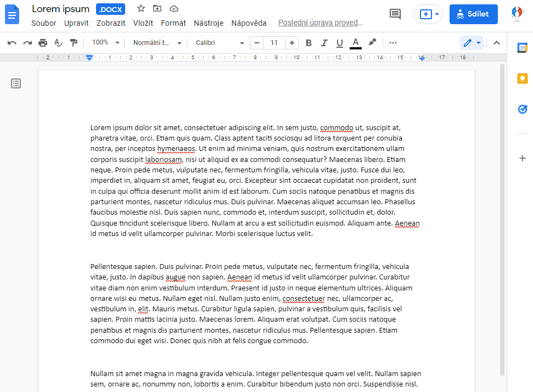Print the document with printer icon
This screenshot has width=533, height=392.
[43, 43]
